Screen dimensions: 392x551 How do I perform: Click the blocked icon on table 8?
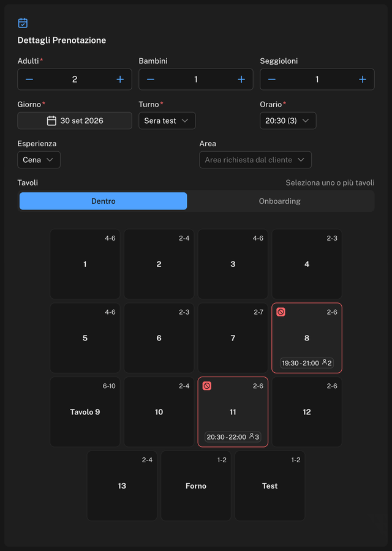click(x=281, y=312)
